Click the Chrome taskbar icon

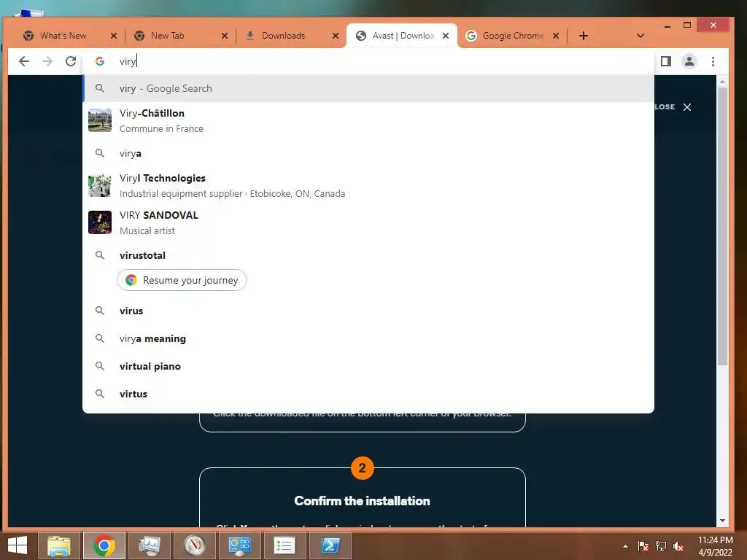coord(104,545)
